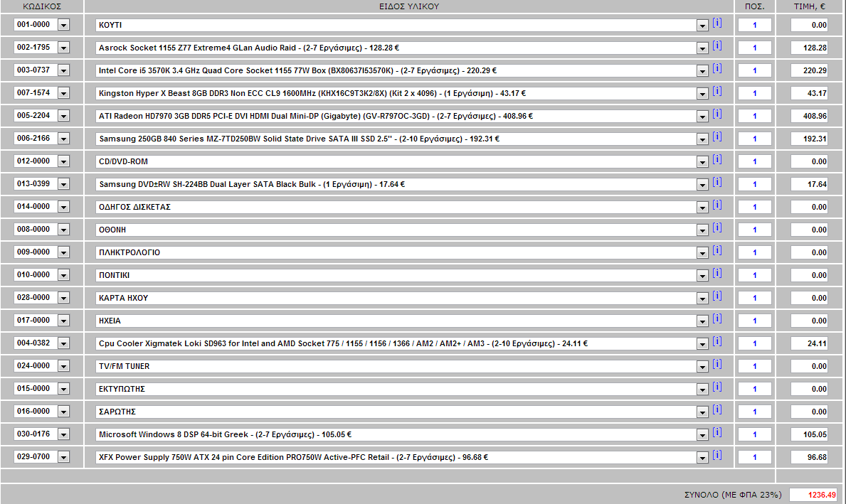The image size is (846, 504).
Task: Open info link [i] for Asrock Z77 Extreme4 row
Action: pyautogui.click(x=717, y=45)
